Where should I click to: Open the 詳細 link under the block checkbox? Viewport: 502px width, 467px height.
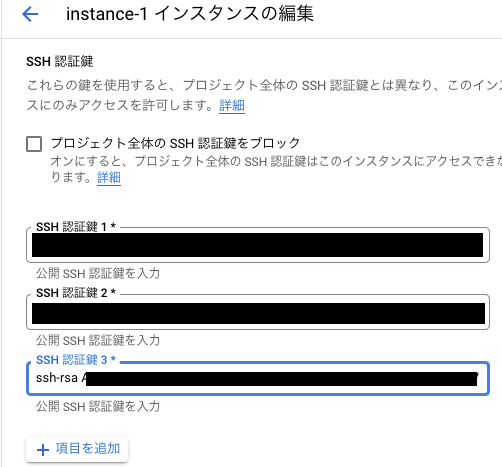(x=109, y=177)
